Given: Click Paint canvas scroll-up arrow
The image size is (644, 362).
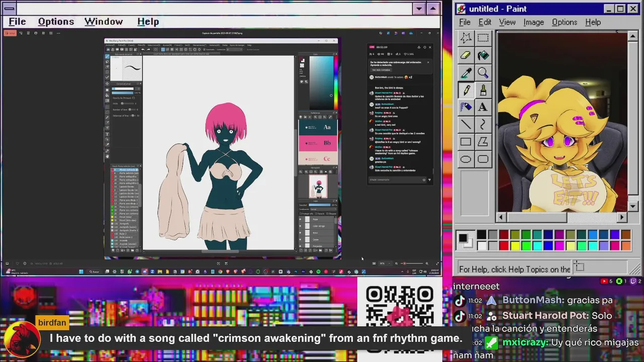Looking at the screenshot, I should coord(633,36).
